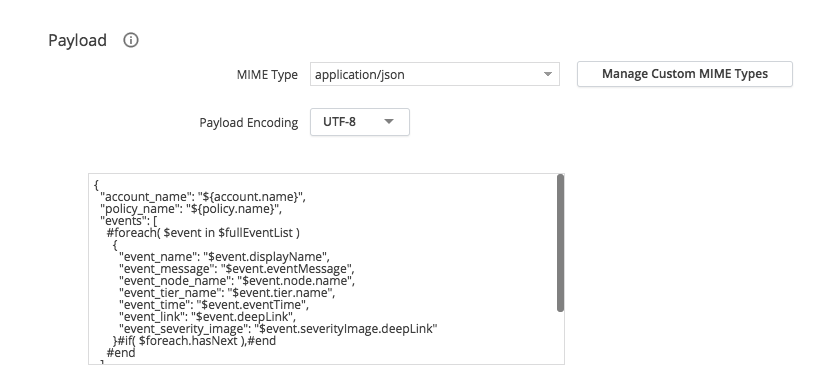Screen dimensions: 832x389
Task: Click the "event_time" line
Action: pyautogui.click(x=213, y=305)
